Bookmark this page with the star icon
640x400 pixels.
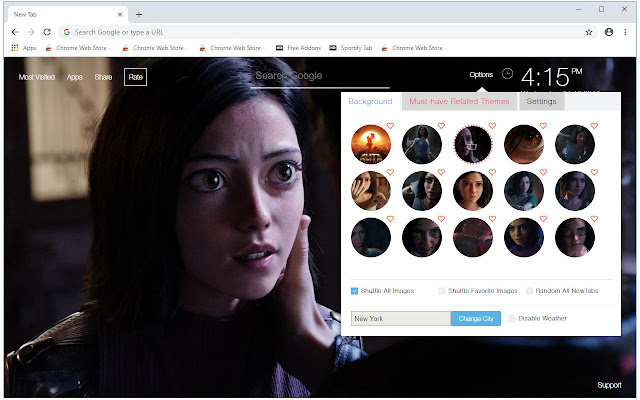(589, 32)
